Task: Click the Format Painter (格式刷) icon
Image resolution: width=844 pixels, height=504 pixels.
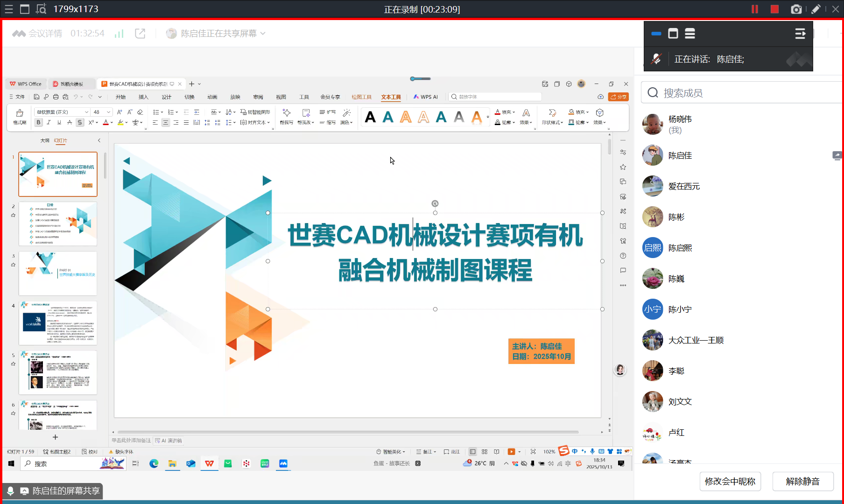Action: click(x=20, y=116)
